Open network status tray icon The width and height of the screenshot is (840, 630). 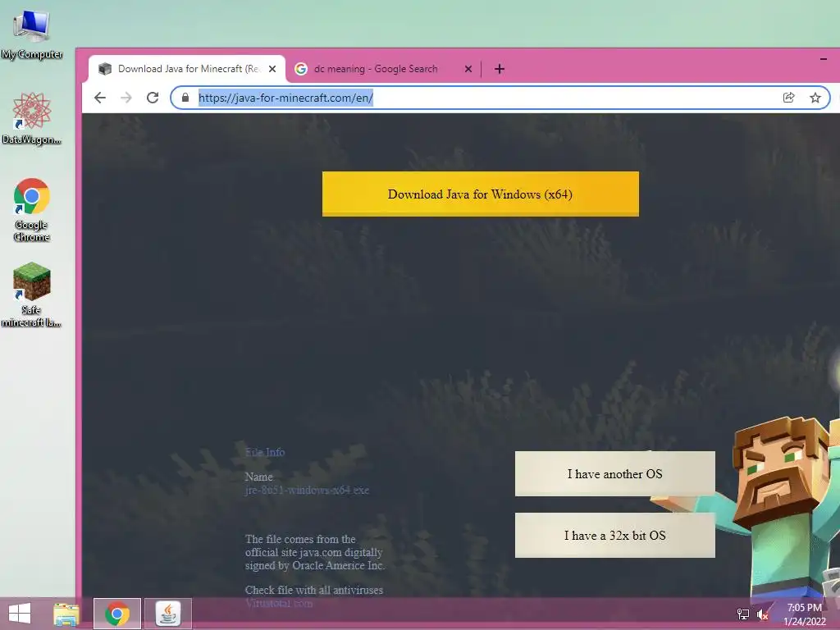[743, 614]
